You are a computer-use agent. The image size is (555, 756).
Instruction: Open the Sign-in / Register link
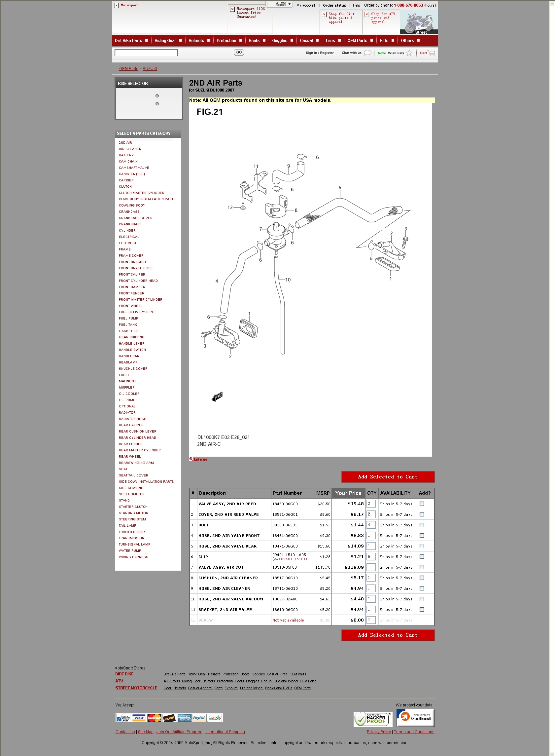pyautogui.click(x=320, y=53)
